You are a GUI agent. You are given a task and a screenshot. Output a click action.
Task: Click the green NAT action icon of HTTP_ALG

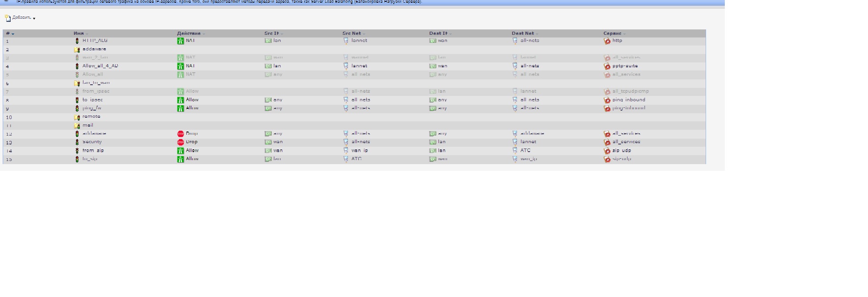(180, 41)
